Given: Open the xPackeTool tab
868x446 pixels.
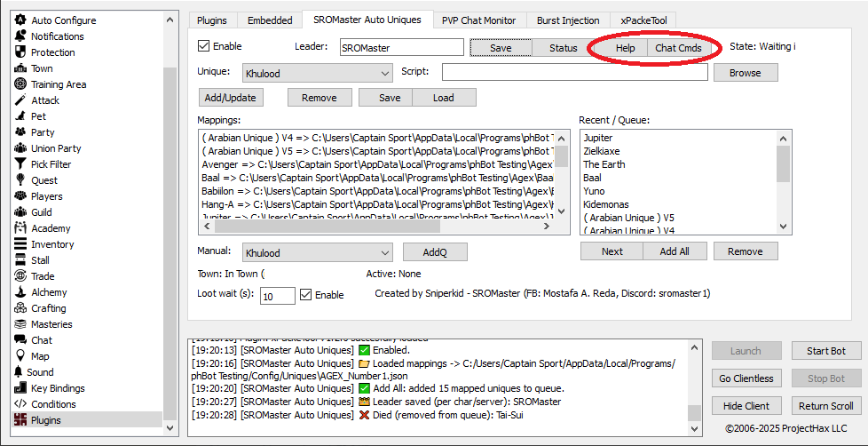Looking at the screenshot, I should pos(649,20).
